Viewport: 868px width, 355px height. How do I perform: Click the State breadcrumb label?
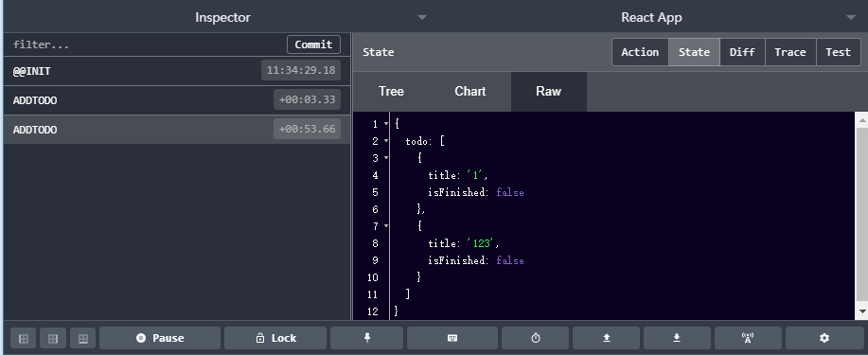point(378,52)
